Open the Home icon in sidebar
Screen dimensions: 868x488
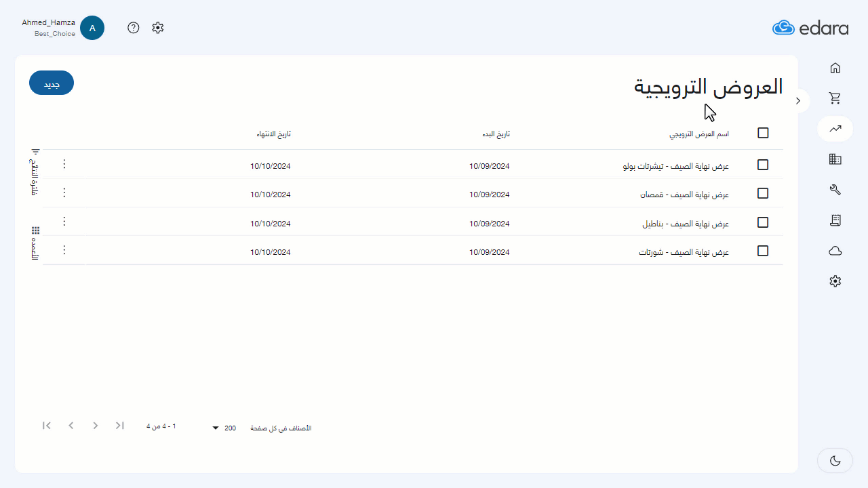click(835, 68)
